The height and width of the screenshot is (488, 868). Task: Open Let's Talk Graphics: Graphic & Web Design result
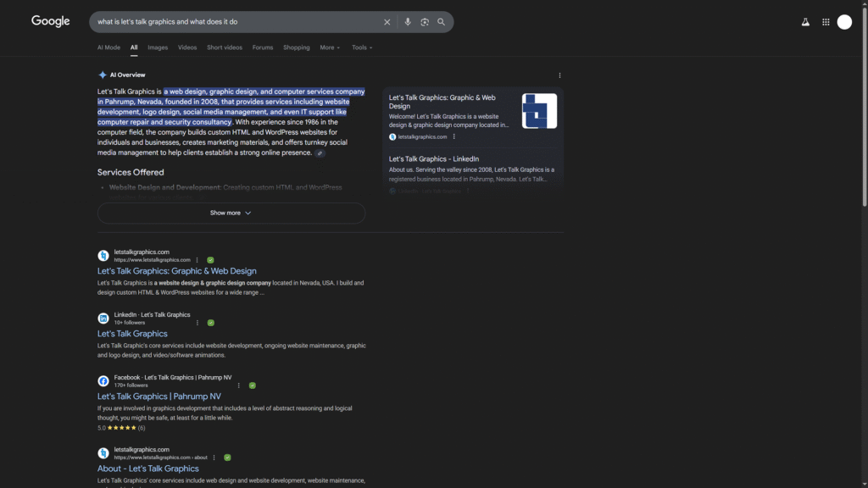click(x=176, y=271)
